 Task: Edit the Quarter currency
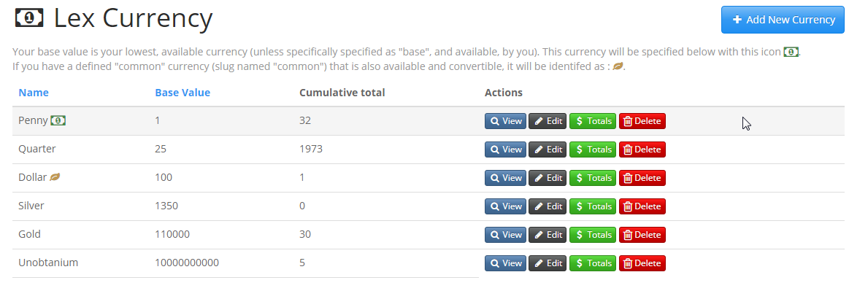[548, 149]
